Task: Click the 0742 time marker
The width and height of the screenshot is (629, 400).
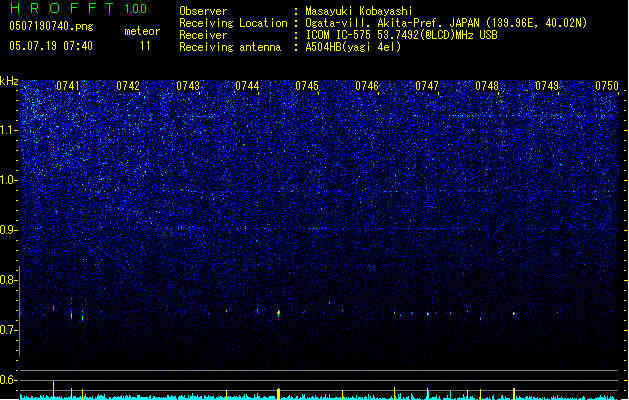Action: click(x=128, y=86)
